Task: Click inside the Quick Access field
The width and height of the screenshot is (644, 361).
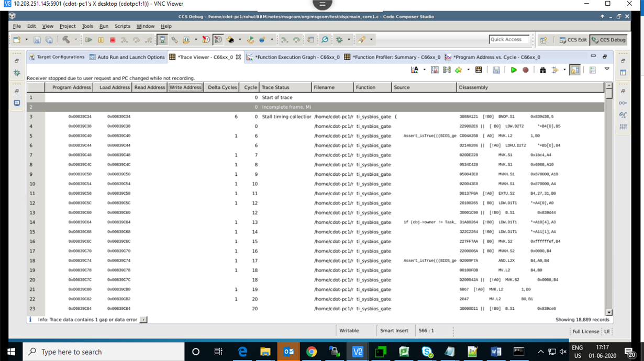Action: click(508, 39)
